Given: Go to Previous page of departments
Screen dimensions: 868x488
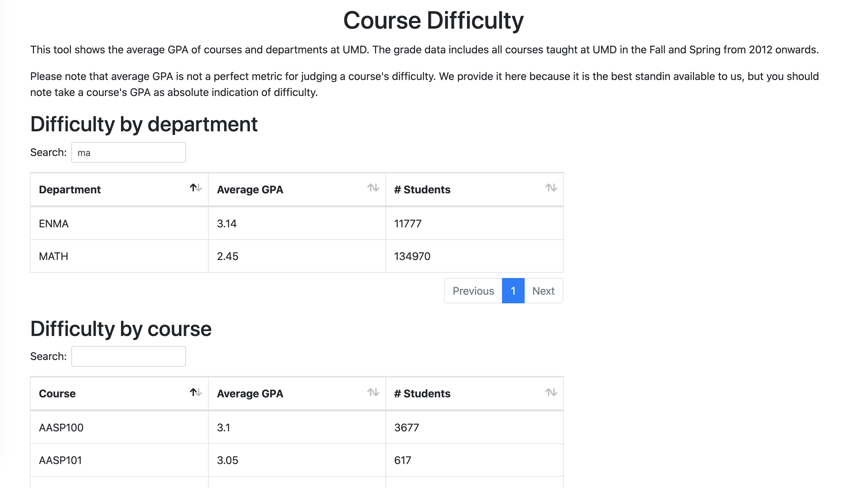Looking at the screenshot, I should point(473,291).
